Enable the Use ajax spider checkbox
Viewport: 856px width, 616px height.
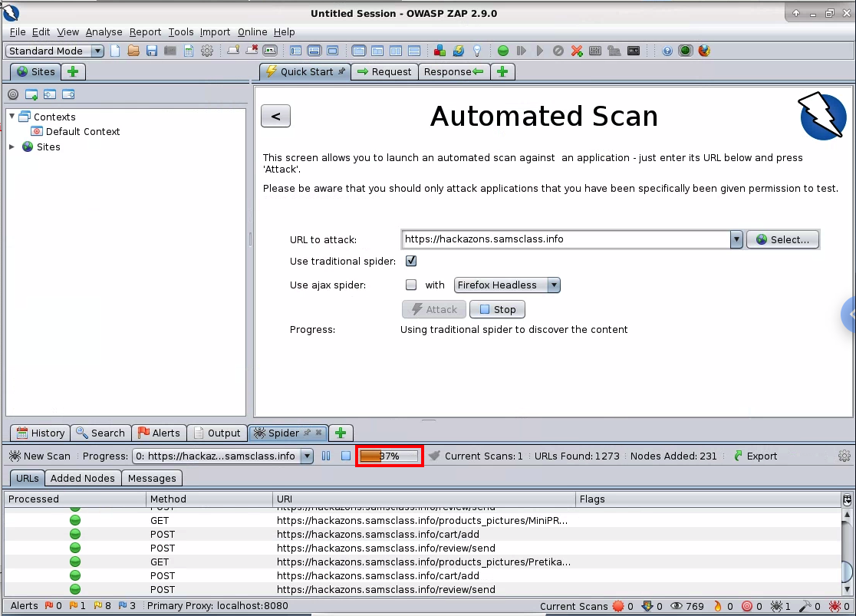(411, 285)
